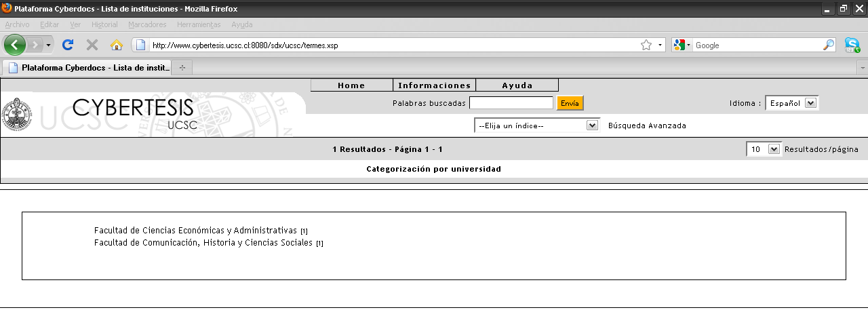The width and height of the screenshot is (868, 310).
Task: Open the Marcadores menu
Action: point(147,24)
